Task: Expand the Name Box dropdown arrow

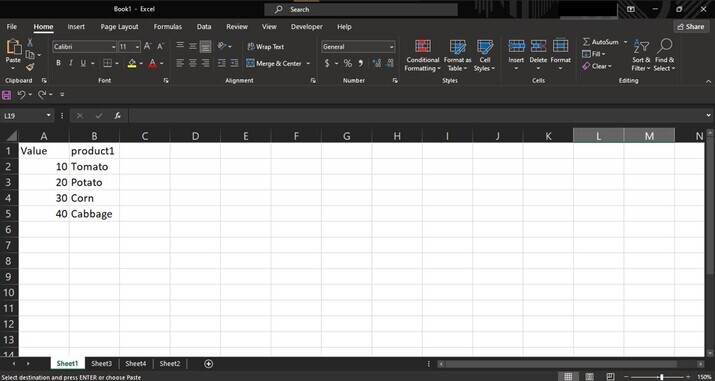Action: pyautogui.click(x=49, y=116)
